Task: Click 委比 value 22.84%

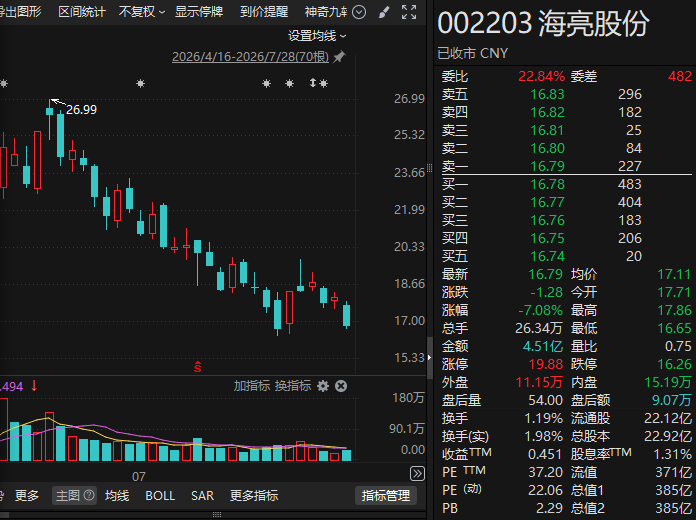Action: [541, 76]
